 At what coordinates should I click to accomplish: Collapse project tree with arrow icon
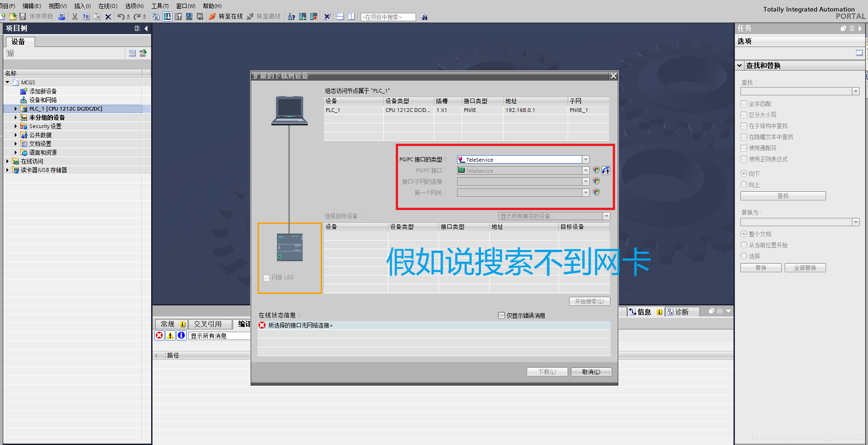point(146,29)
